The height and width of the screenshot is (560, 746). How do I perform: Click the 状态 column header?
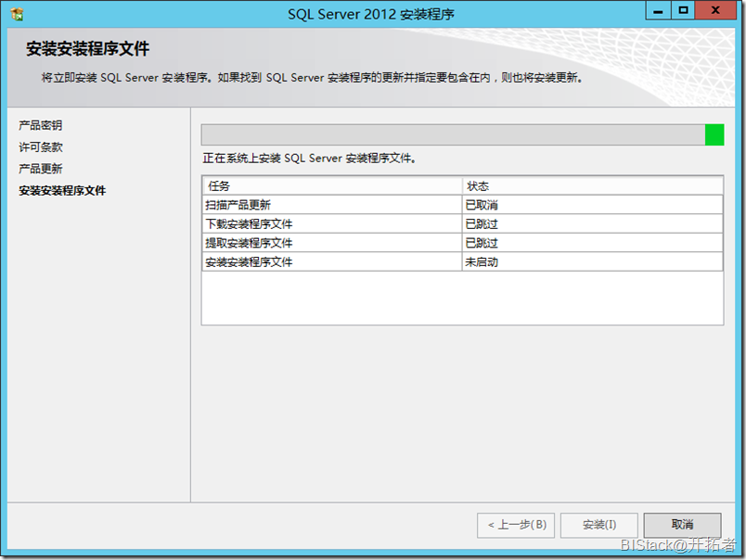tap(592, 185)
